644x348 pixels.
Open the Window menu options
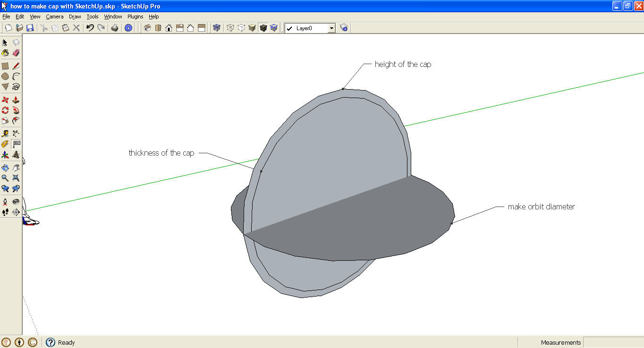113,17
